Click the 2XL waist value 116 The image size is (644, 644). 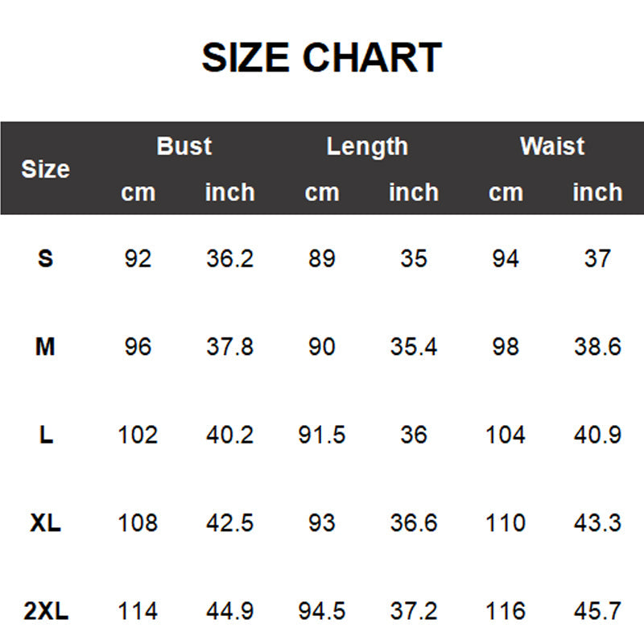pyautogui.click(x=506, y=612)
